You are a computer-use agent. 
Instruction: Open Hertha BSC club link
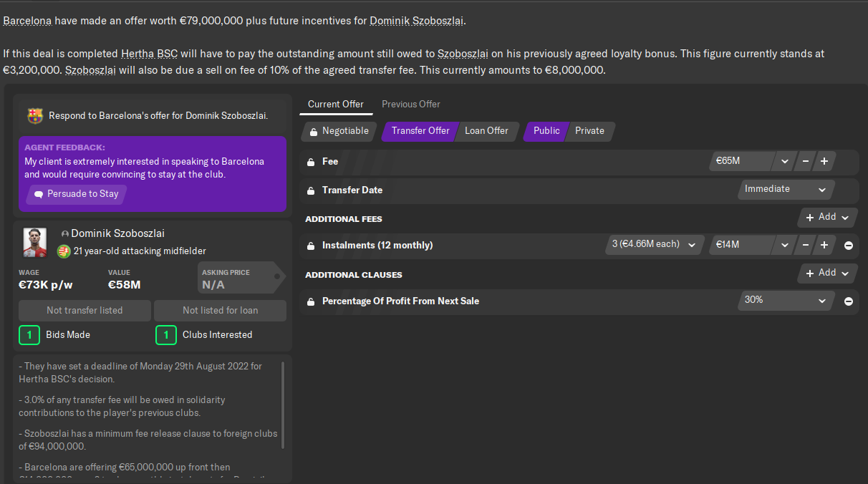click(x=150, y=54)
